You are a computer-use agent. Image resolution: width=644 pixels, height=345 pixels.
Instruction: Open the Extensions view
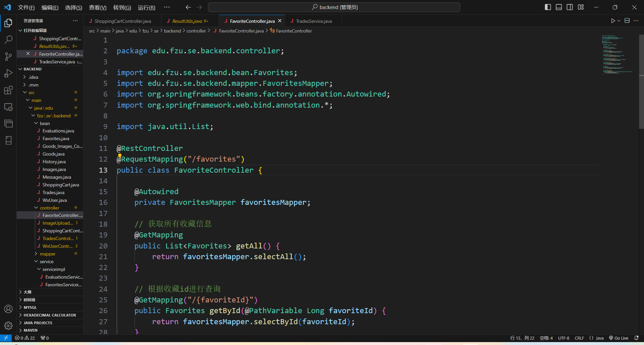8,90
